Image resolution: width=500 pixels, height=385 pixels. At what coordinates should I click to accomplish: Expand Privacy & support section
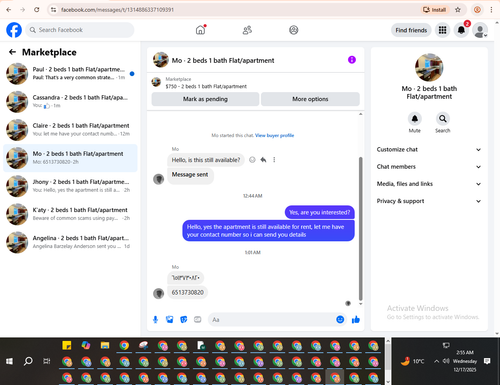tap(429, 201)
